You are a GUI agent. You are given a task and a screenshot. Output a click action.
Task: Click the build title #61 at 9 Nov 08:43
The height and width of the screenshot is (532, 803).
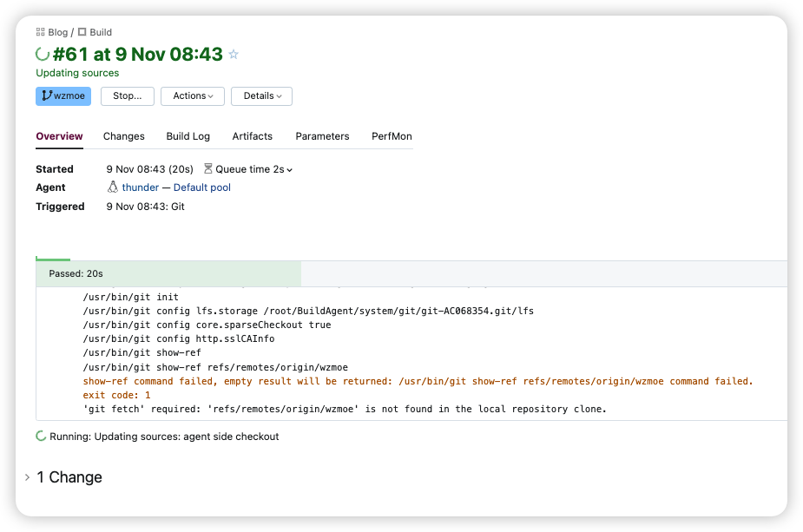[138, 55]
